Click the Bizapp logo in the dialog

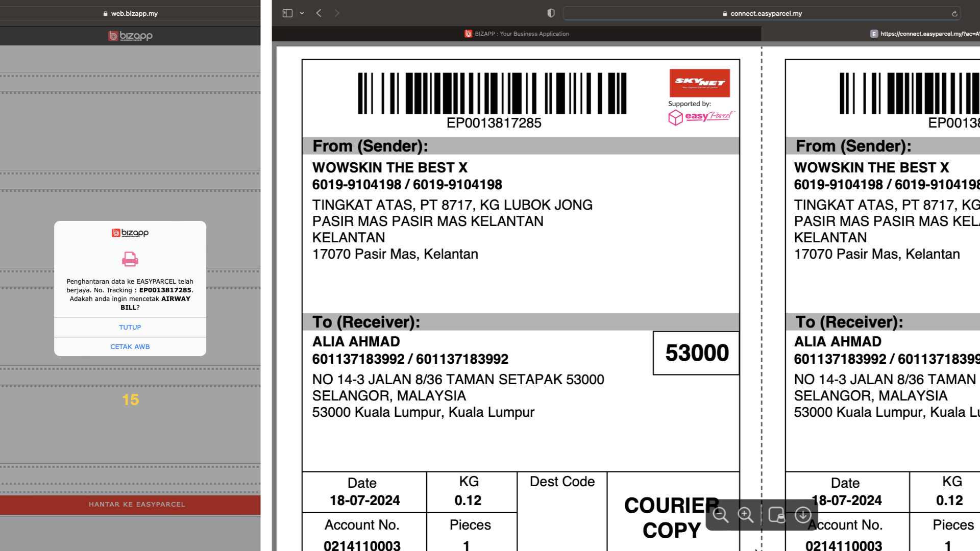[130, 233]
